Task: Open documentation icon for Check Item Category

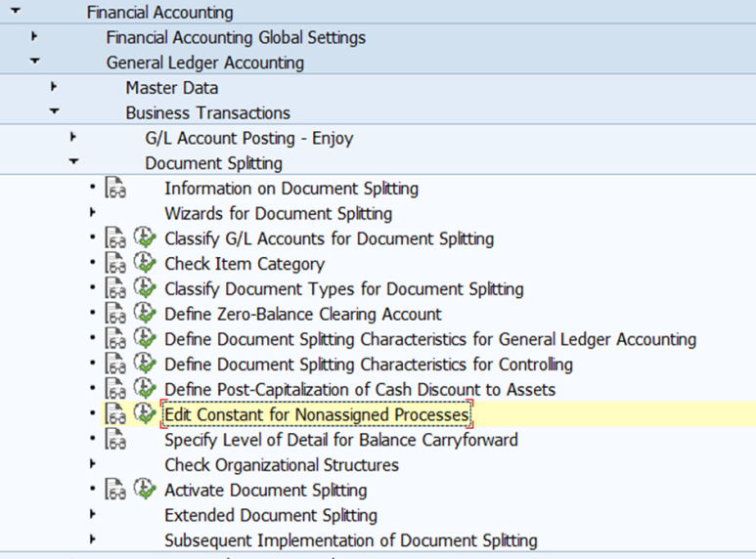Action: pos(115,263)
